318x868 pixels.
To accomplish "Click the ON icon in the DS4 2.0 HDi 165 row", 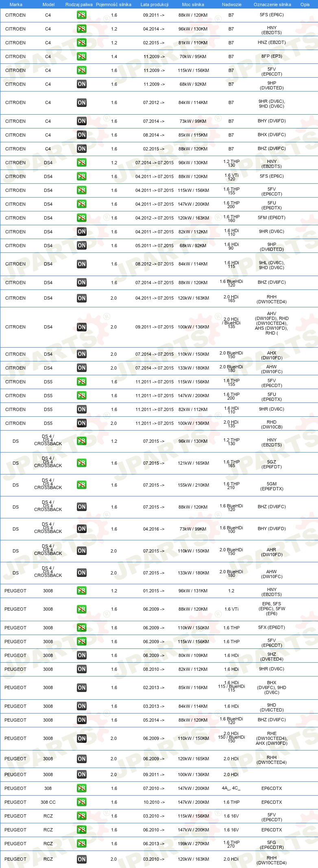I will [81, 298].
